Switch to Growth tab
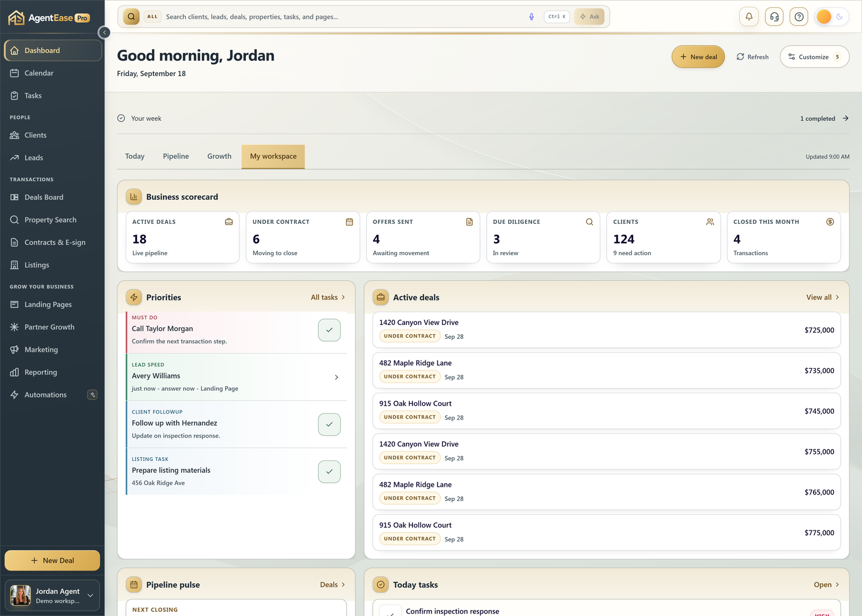This screenshot has height=616, width=862. click(220, 156)
